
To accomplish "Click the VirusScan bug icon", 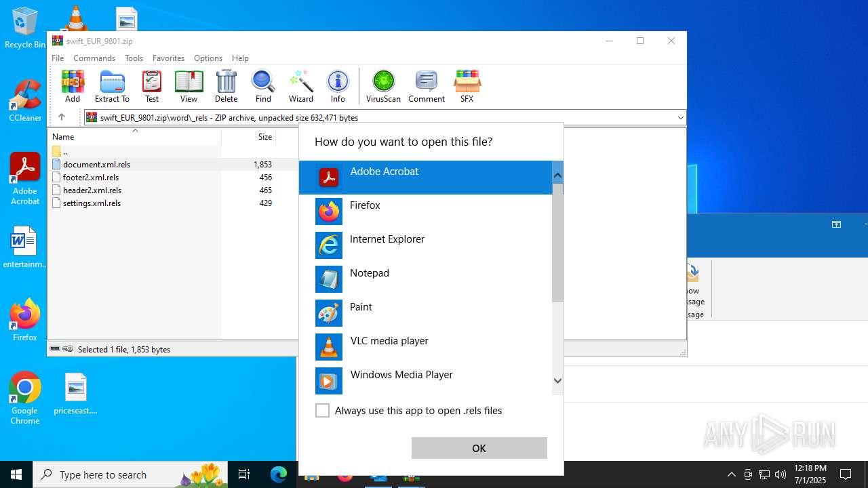I will pos(384,86).
